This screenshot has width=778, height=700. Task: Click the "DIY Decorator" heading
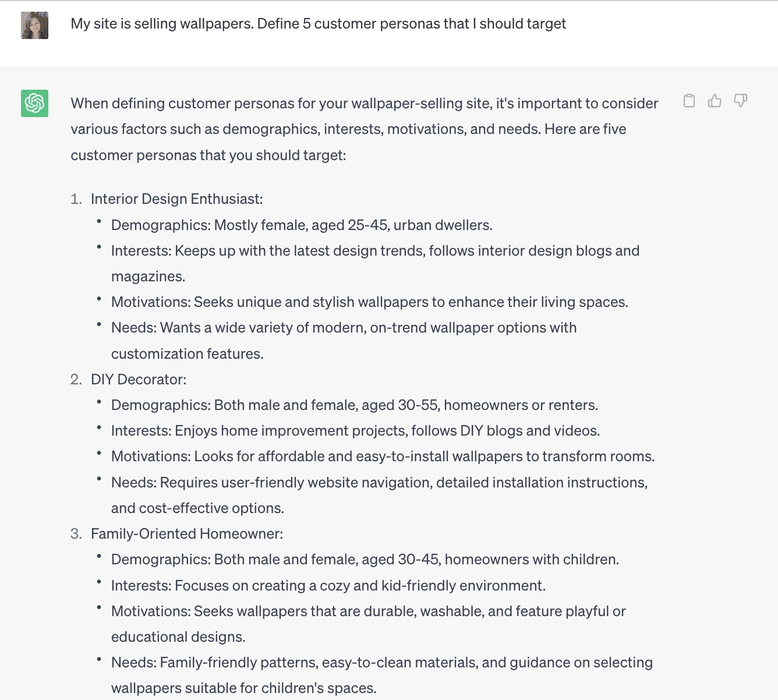click(x=139, y=380)
